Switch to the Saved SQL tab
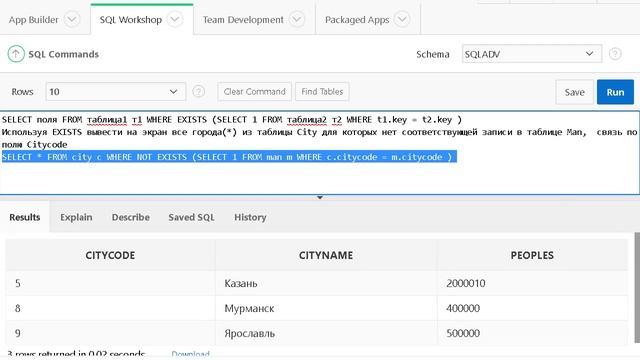 point(191,217)
